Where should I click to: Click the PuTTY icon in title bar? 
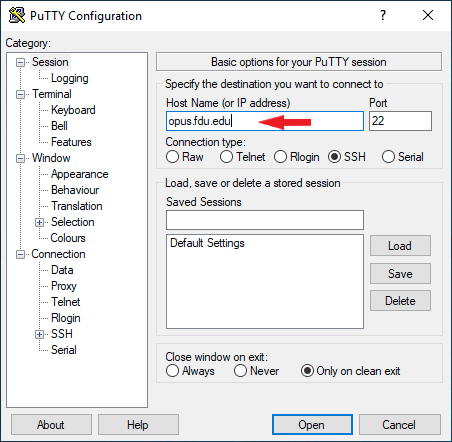pos(17,15)
